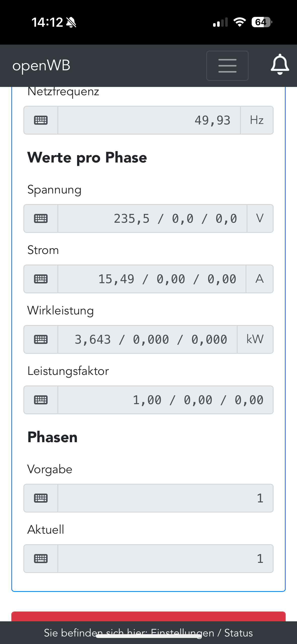Click keyboard icon beside Strom field
Screen dimensions: 297x644
[41, 279]
